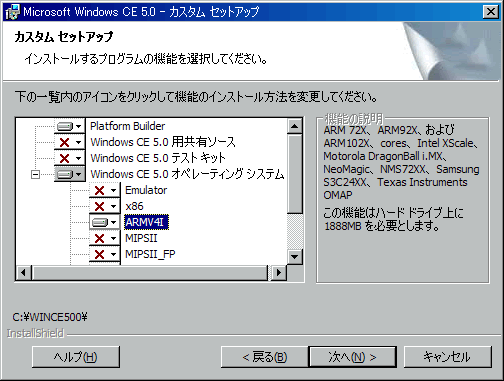Select the x86 feature label
This screenshot has width=504, height=381.
(134, 206)
